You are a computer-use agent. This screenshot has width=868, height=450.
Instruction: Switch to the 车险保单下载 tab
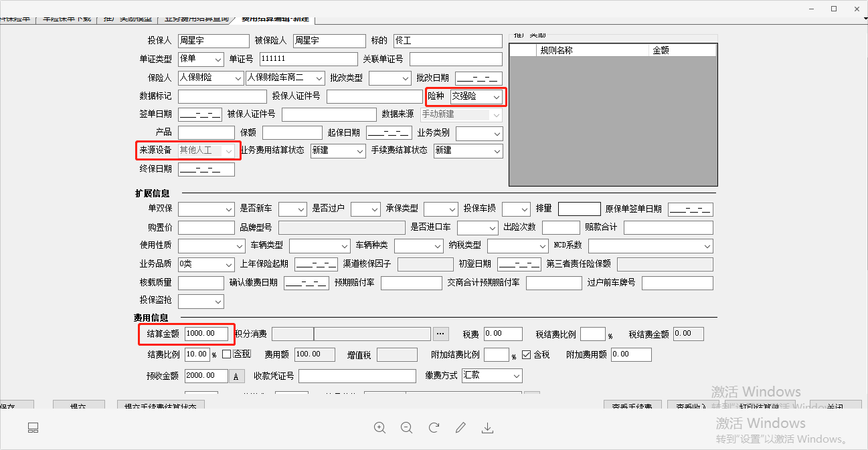[68, 19]
